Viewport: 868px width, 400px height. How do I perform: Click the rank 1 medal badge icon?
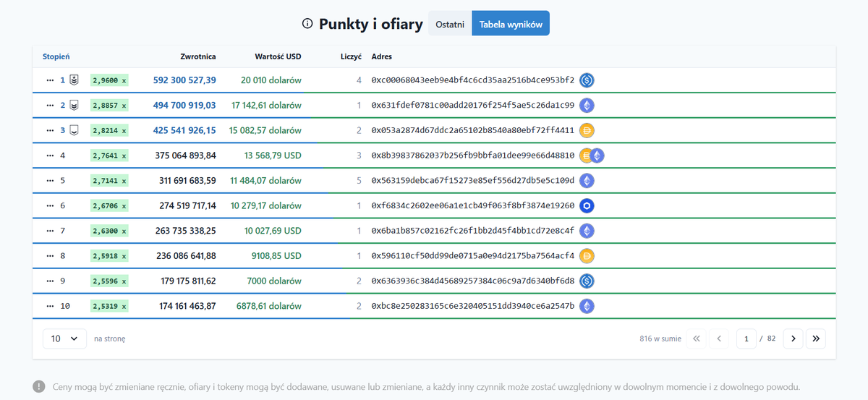(x=74, y=80)
